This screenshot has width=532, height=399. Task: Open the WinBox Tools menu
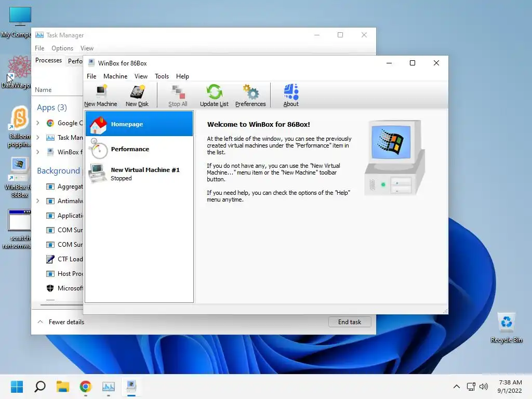(x=162, y=76)
